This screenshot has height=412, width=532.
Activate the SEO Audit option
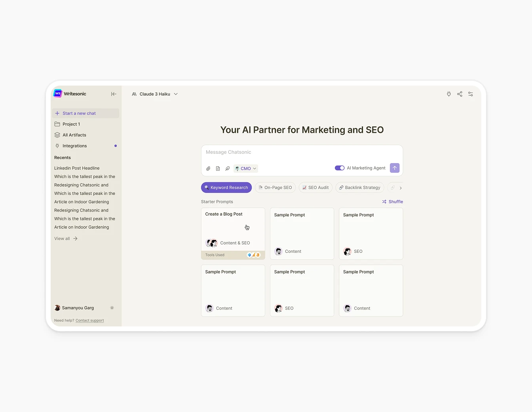pyautogui.click(x=315, y=187)
